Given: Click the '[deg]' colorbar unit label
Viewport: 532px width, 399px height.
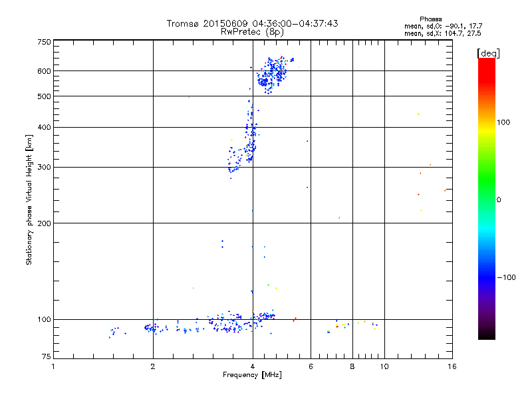Looking at the screenshot, I should [488, 53].
